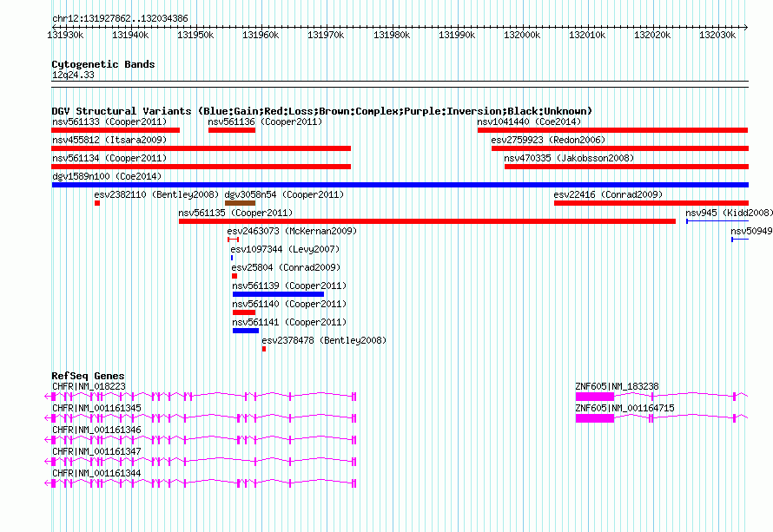The image size is (773, 532).
Task: Select the CHFR|NM_001161345 transcript glyph
Action: (x=201, y=417)
